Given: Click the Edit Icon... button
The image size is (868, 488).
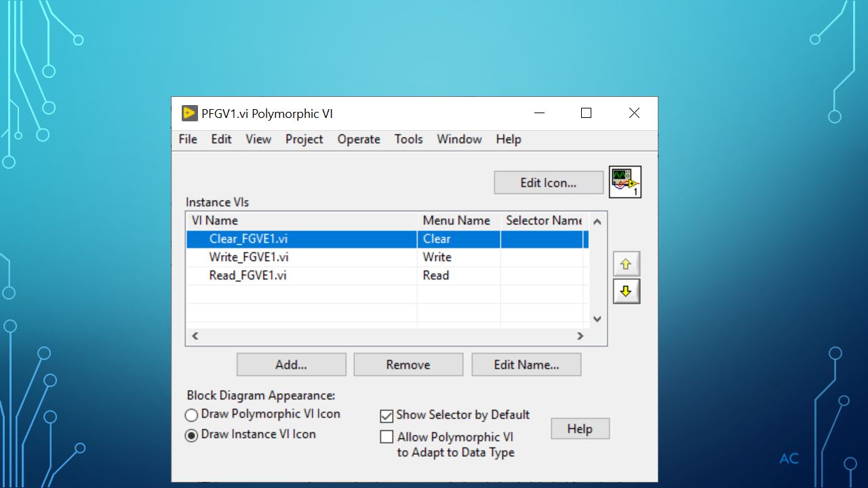Looking at the screenshot, I should (x=548, y=182).
